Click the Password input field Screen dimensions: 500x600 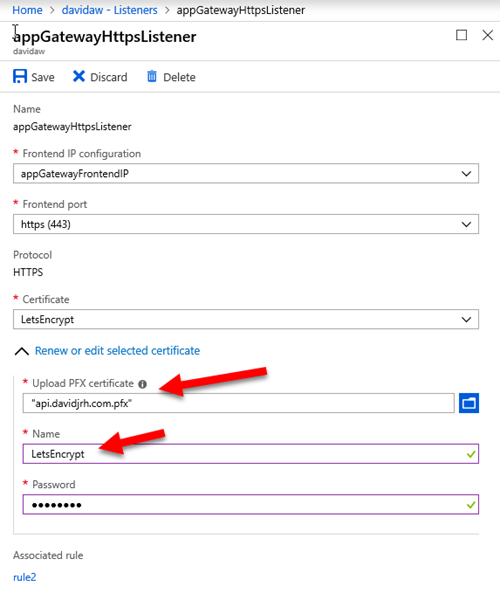pyautogui.click(x=251, y=504)
